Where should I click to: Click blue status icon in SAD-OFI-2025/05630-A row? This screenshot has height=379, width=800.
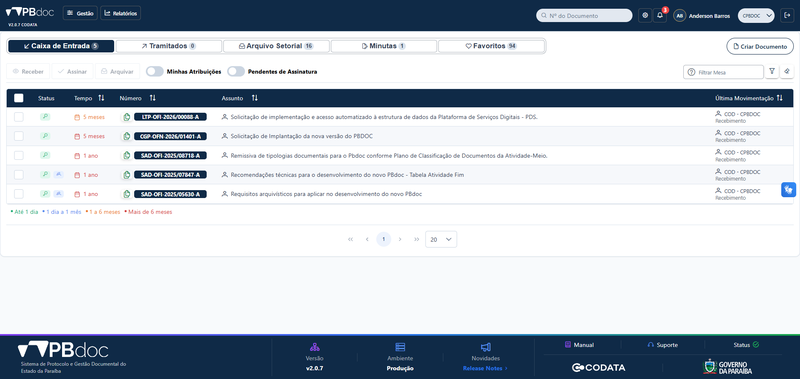tap(59, 194)
